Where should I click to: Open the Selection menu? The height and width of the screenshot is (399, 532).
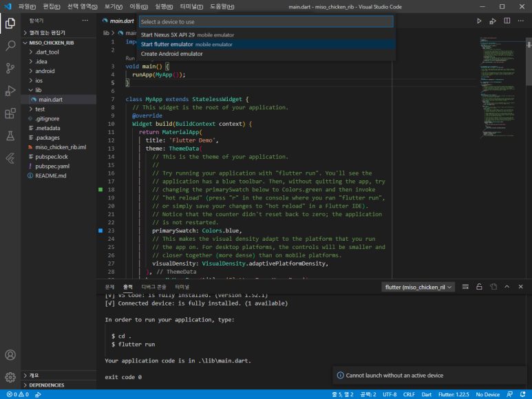[x=82, y=6]
